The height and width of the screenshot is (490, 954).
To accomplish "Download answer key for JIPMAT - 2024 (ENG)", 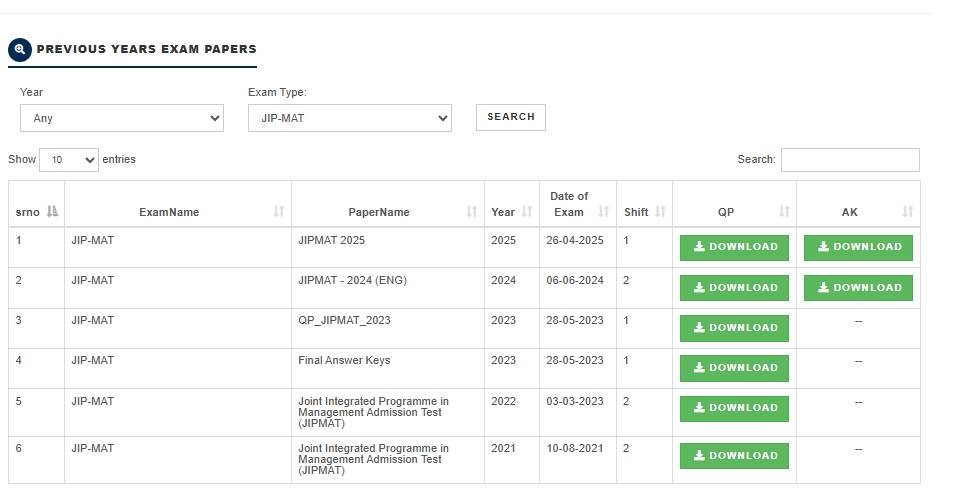I will pyautogui.click(x=858, y=288).
